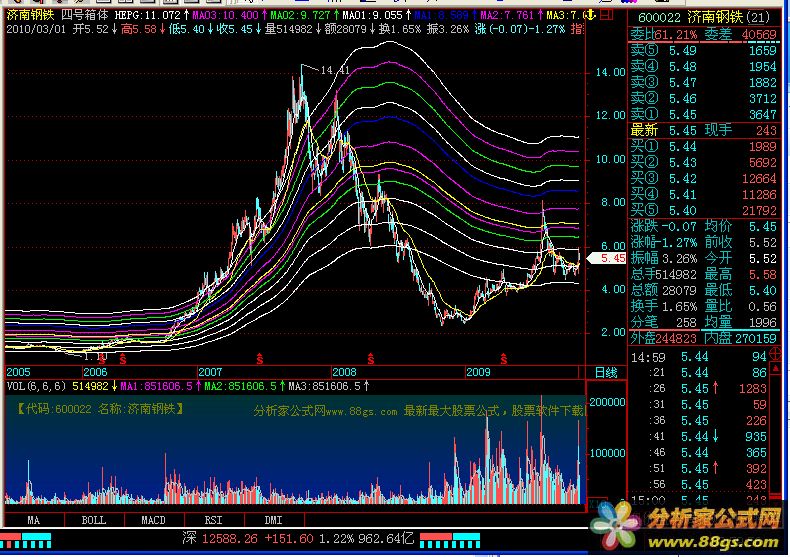790x557 pixels.
Task: Click the tick list scroll-up arrow
Action: (x=776, y=369)
